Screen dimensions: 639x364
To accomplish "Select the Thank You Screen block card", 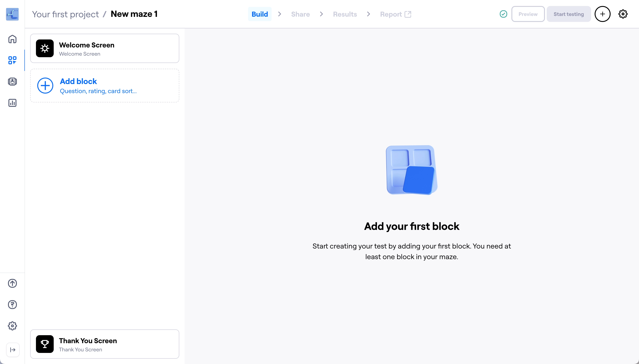I will click(105, 344).
